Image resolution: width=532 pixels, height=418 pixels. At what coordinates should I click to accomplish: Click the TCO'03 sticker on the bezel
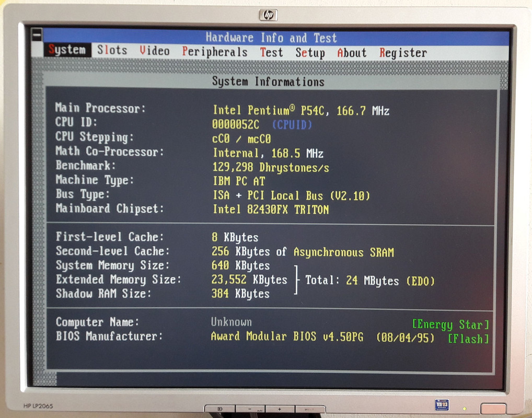(442, 405)
